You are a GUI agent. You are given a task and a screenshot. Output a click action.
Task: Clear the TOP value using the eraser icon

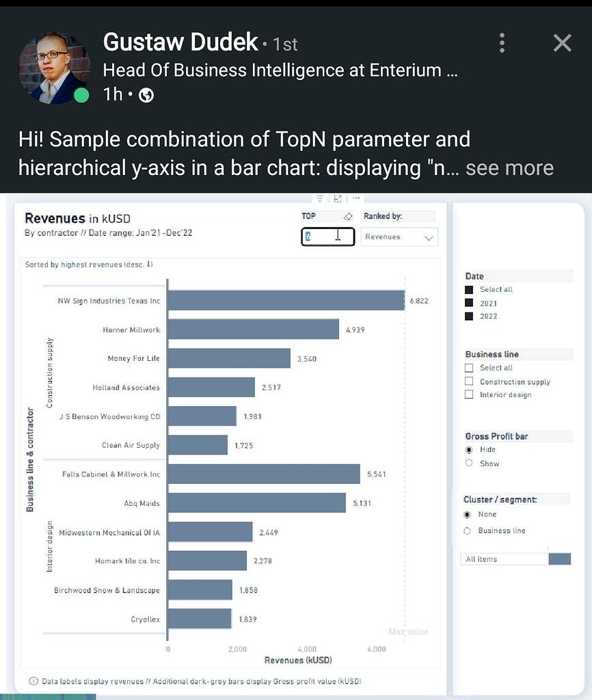pos(349,215)
